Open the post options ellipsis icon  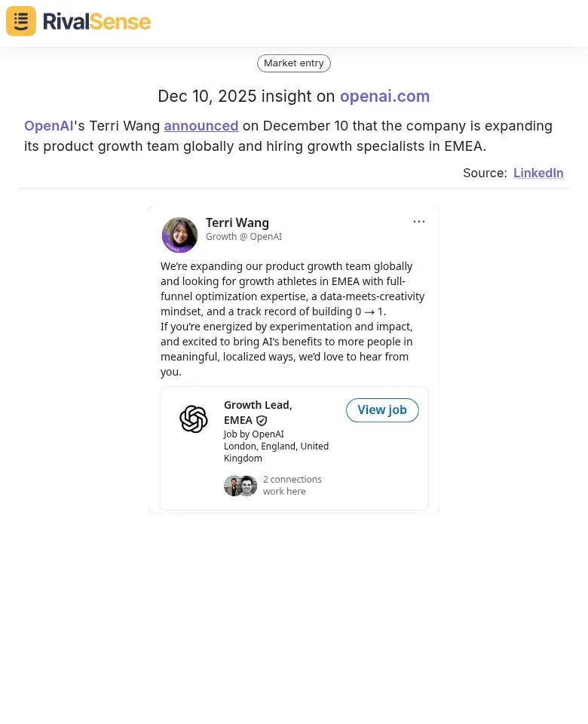click(x=419, y=221)
